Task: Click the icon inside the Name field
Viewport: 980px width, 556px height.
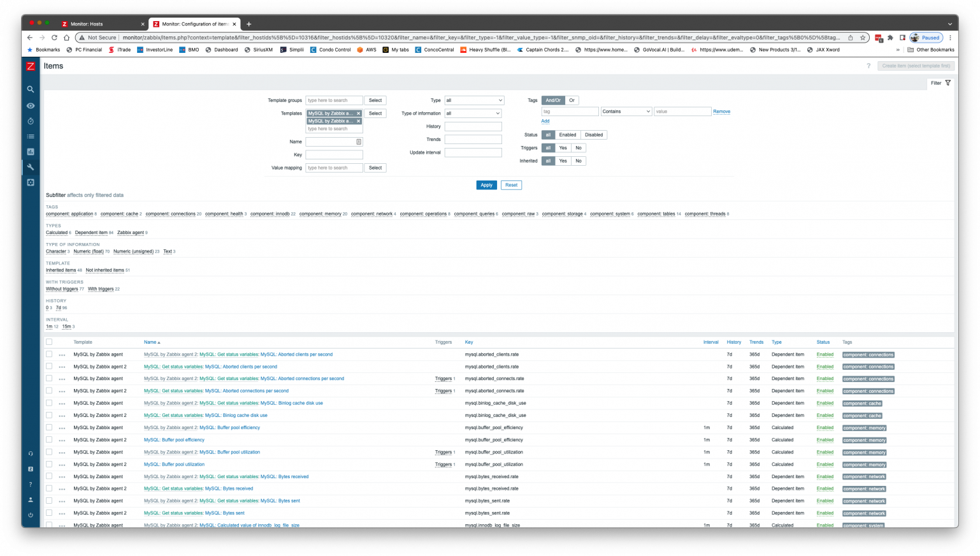Action: (359, 142)
